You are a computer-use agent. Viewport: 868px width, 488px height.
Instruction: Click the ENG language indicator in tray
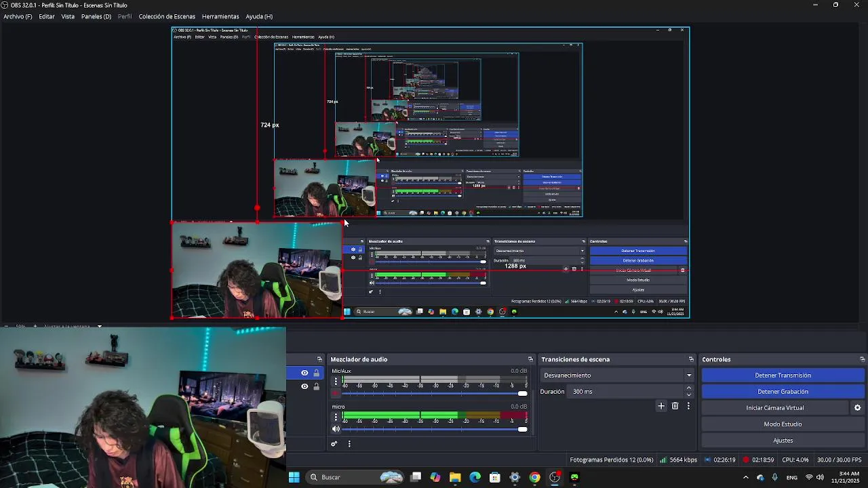(792, 478)
